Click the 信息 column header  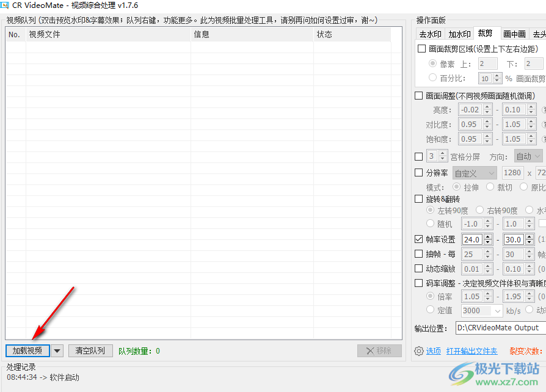pos(252,34)
